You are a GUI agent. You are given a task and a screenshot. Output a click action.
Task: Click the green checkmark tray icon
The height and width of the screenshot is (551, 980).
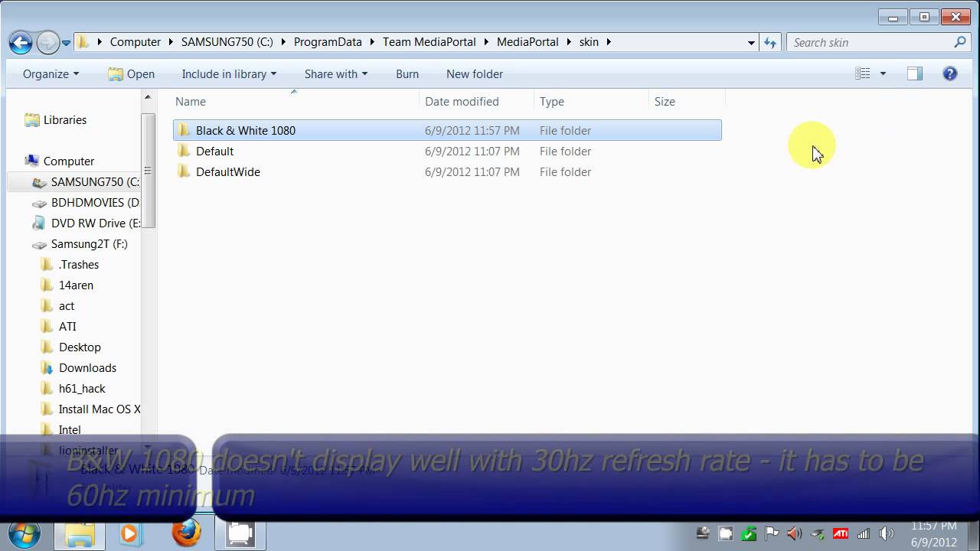click(749, 533)
